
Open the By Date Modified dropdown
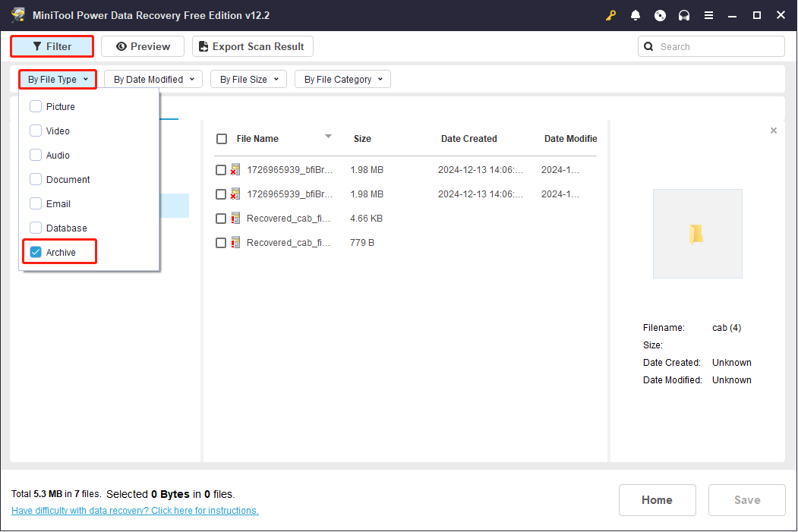point(153,80)
